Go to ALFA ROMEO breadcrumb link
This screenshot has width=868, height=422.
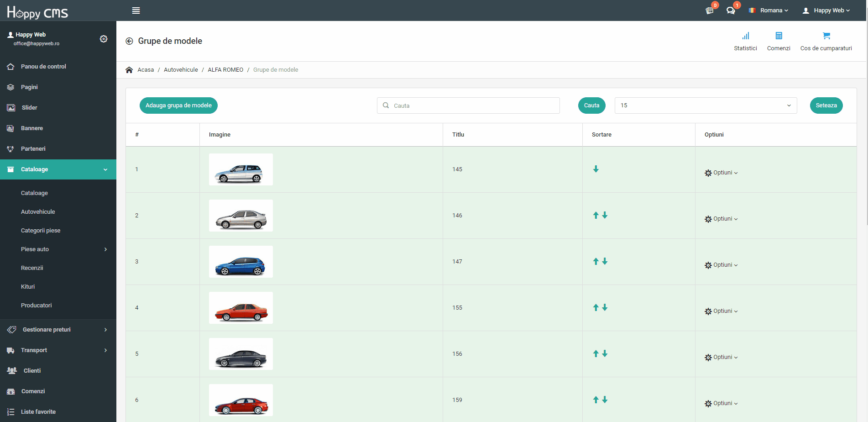225,70
